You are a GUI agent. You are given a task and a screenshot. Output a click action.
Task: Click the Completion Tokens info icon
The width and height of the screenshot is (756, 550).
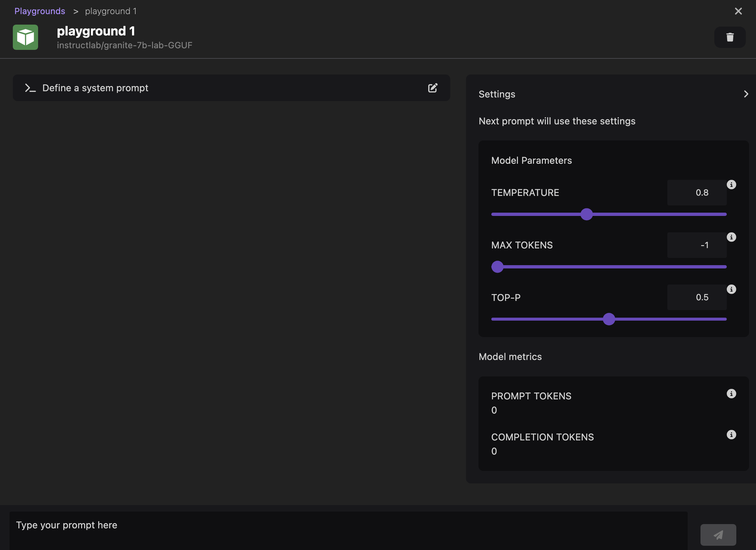(x=731, y=435)
